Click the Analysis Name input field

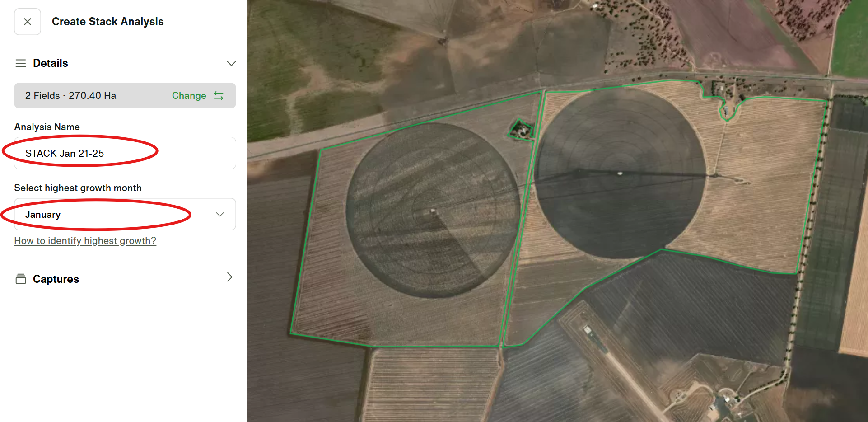pos(125,153)
